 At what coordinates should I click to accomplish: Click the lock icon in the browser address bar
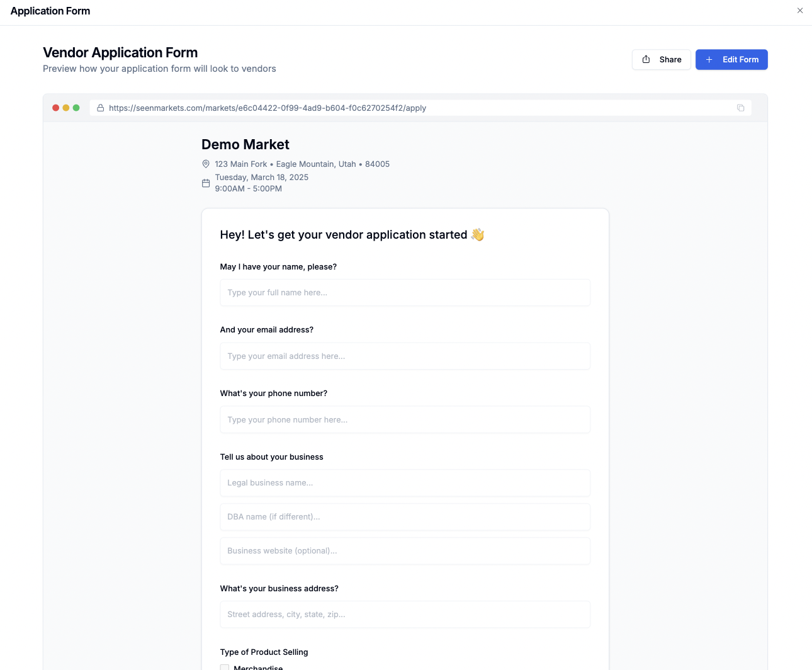pos(101,108)
